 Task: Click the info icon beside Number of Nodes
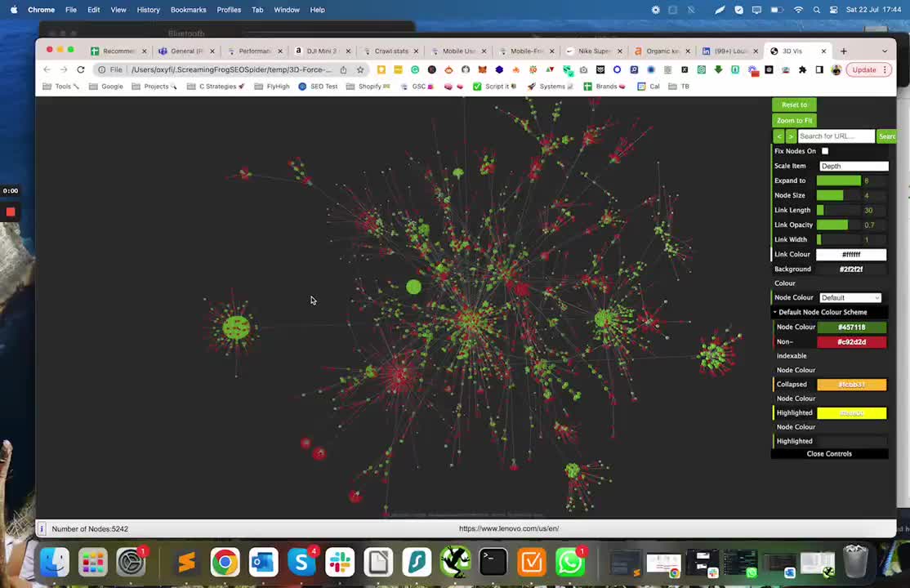(42, 529)
